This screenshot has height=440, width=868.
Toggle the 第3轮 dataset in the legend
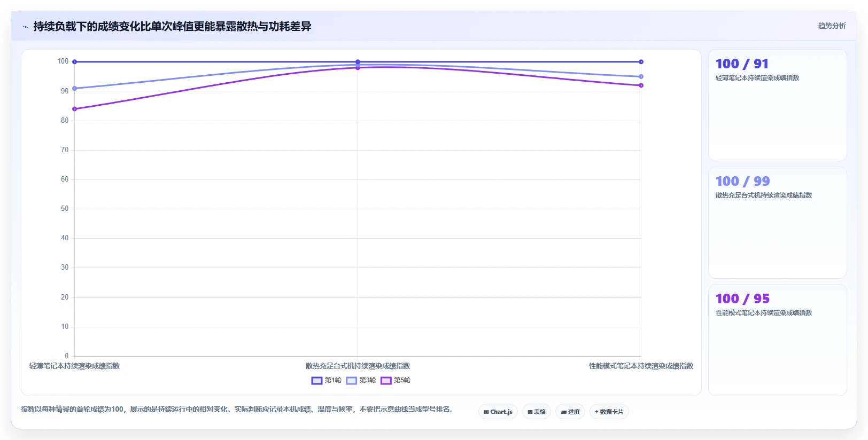[361, 380]
